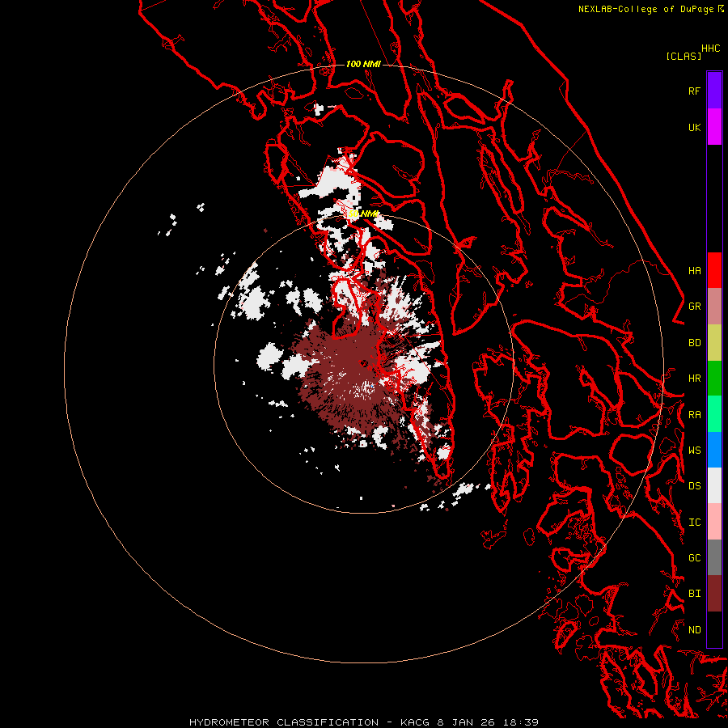Click the WS blue legend swatch
This screenshot has width=728, height=728.
[714, 450]
